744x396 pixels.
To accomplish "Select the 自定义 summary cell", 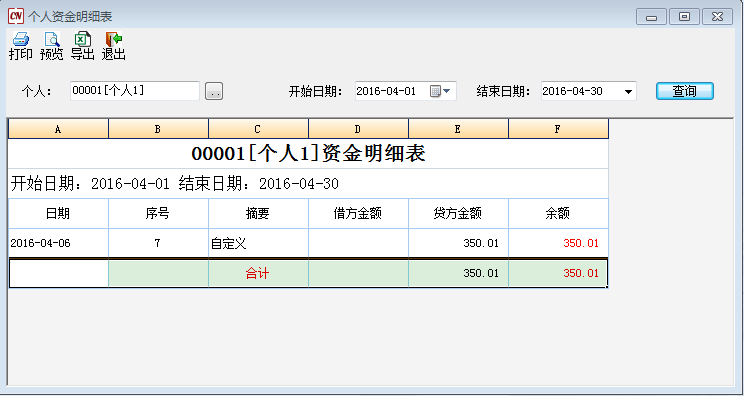I will tap(259, 243).
